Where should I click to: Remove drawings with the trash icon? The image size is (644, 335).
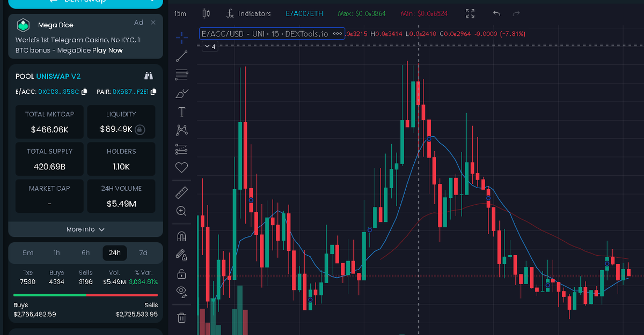pos(181,317)
